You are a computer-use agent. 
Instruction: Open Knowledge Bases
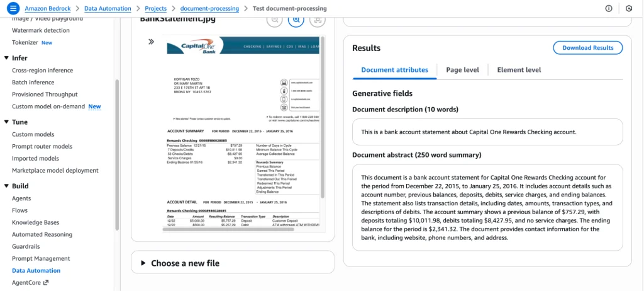pos(35,223)
